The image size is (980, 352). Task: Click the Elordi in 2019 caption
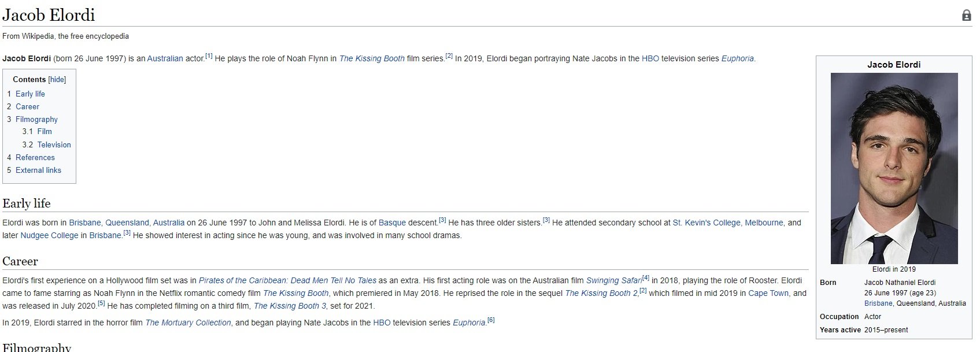[894, 269]
